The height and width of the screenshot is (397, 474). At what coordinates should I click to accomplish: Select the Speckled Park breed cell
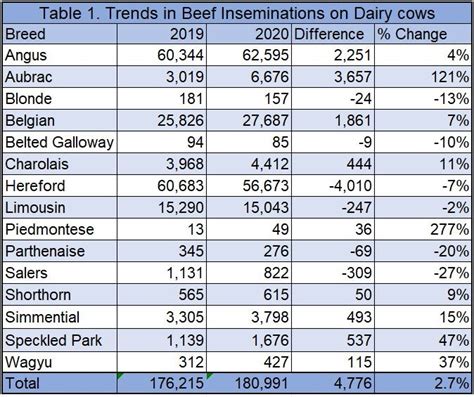point(60,340)
